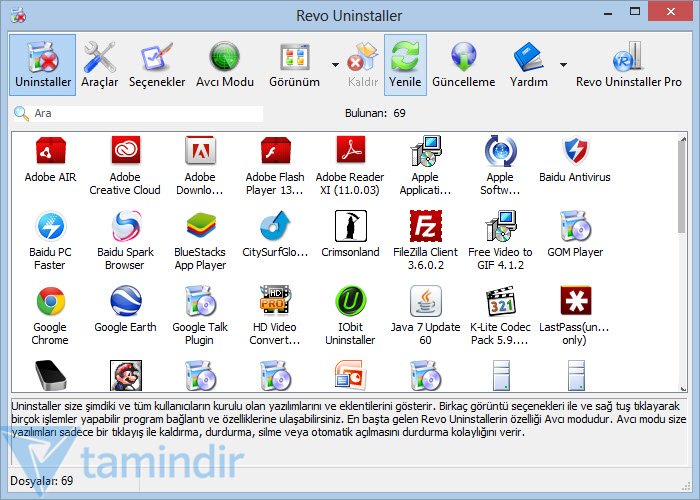This screenshot has width=700, height=500.
Task: Click the search magnifier icon
Action: coord(21,114)
